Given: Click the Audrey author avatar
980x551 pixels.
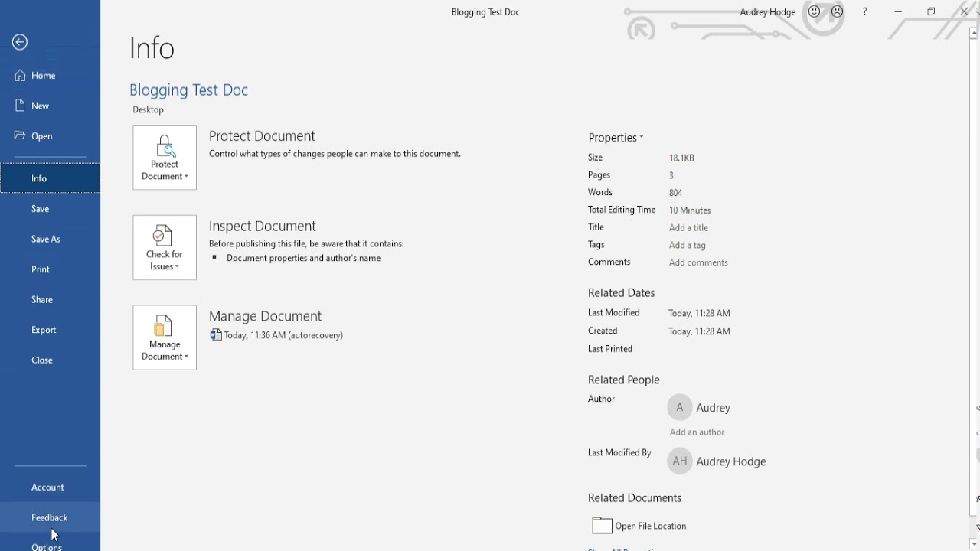Looking at the screenshot, I should [679, 408].
